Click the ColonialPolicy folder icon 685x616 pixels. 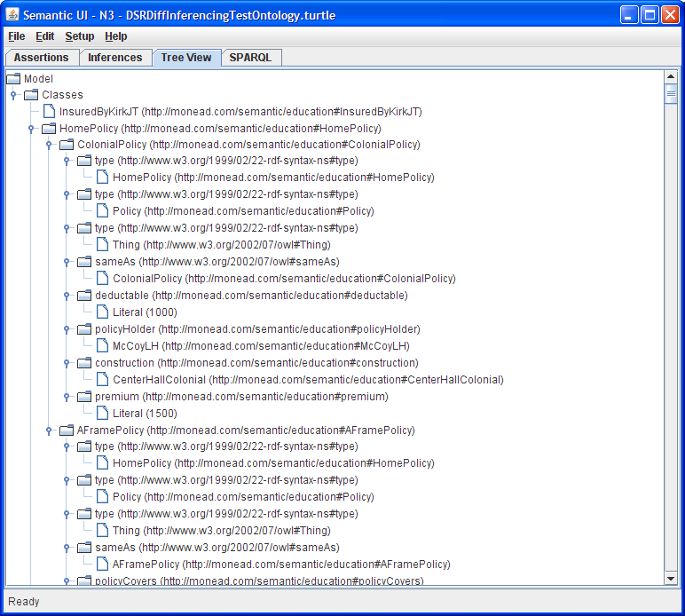[67, 145]
